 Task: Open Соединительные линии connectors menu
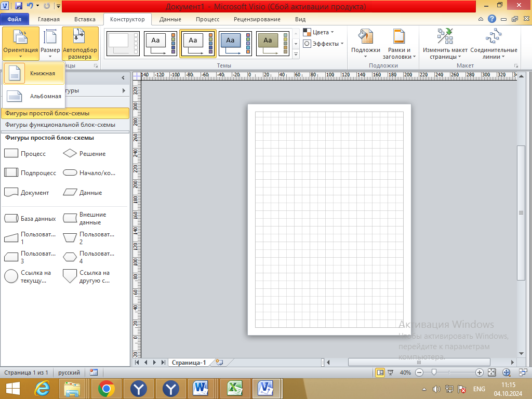pyautogui.click(x=494, y=44)
